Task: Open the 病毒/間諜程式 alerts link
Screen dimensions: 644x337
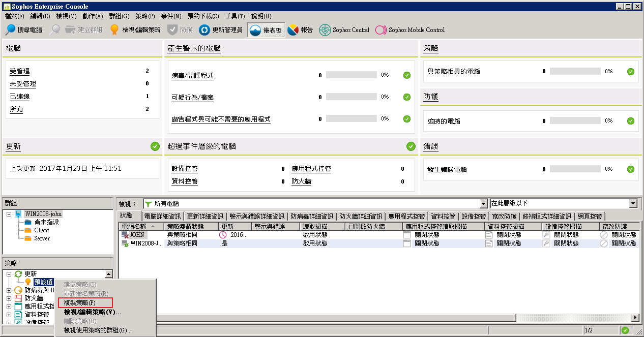Action: (192, 76)
